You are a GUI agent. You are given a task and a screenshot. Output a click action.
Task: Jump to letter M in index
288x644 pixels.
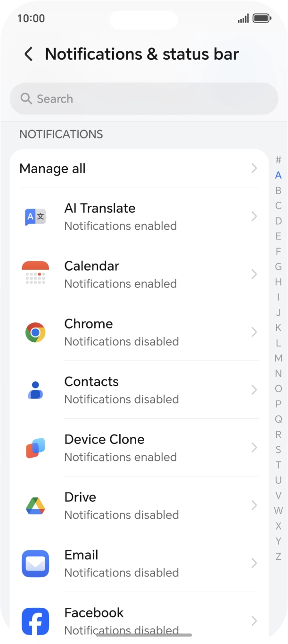[279, 358]
